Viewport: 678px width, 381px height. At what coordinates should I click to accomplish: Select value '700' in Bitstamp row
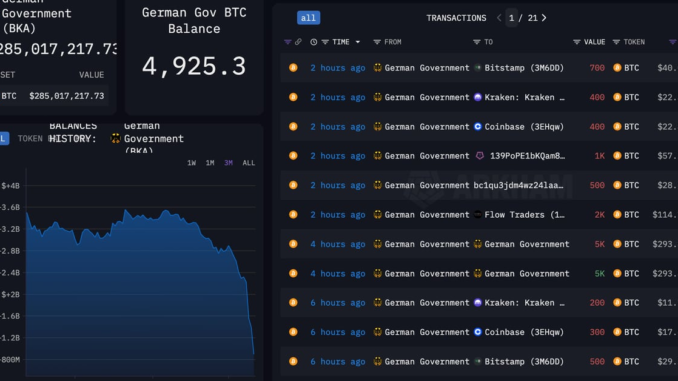pos(597,68)
